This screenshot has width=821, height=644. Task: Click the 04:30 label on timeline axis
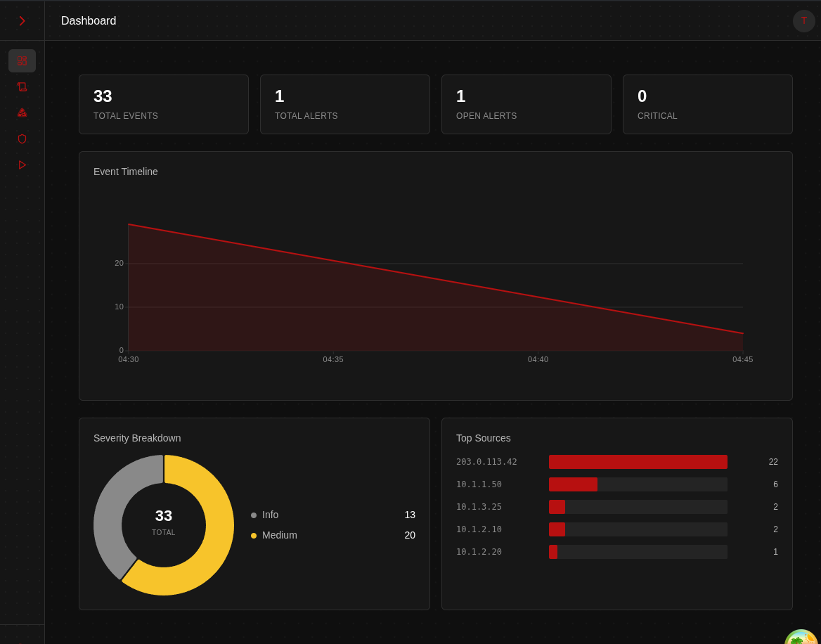[x=128, y=359]
